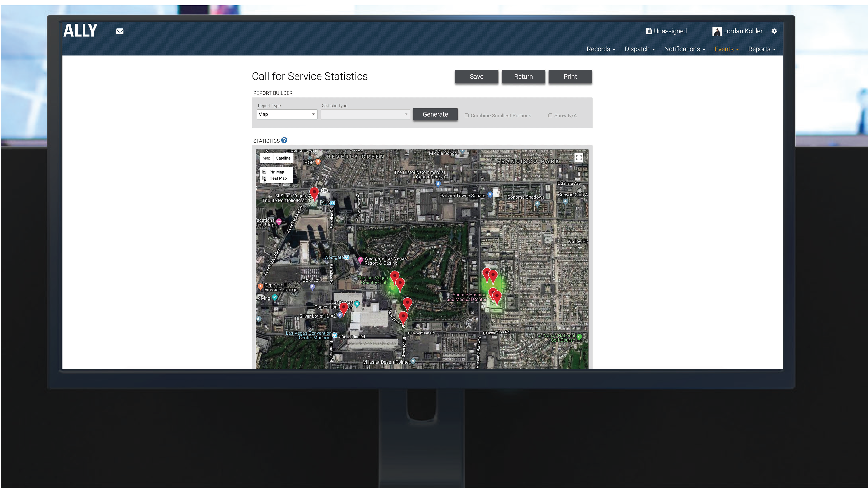868x488 pixels.
Task: Click The Las Vegas Country Club label
Action: pos(373,280)
